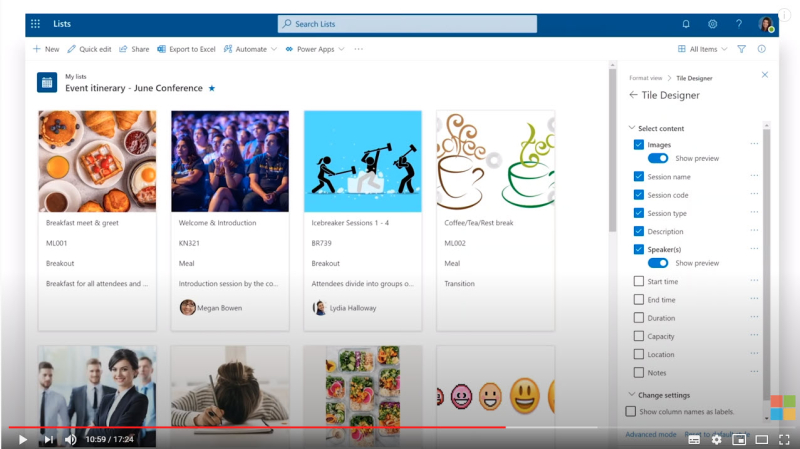Skip to next video
800x449 pixels.
coord(48,439)
